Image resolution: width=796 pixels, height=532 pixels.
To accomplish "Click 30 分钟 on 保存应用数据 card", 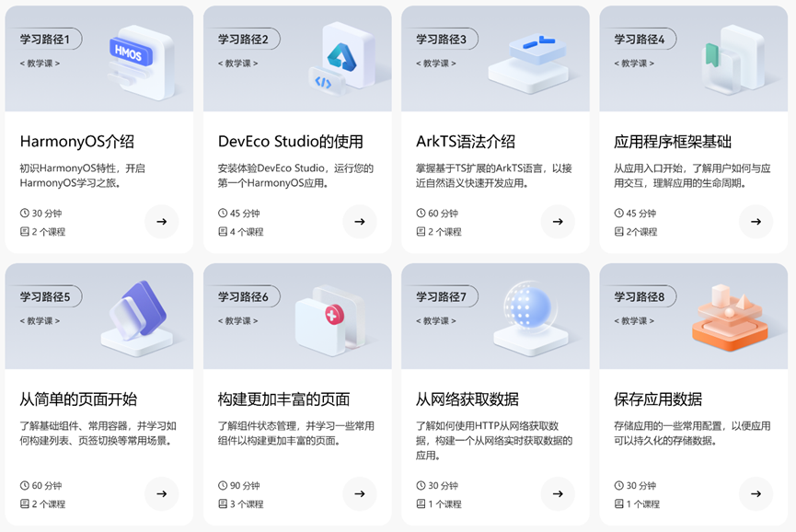I will coord(641,485).
